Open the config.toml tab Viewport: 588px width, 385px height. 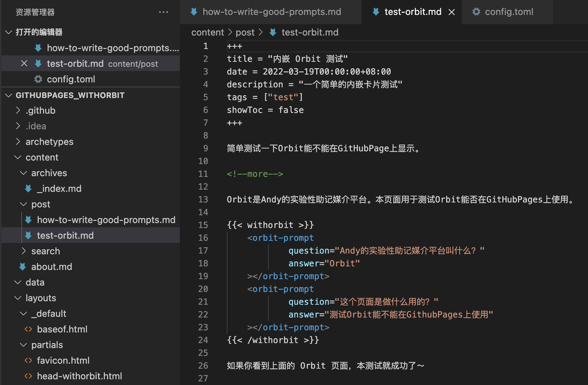509,12
